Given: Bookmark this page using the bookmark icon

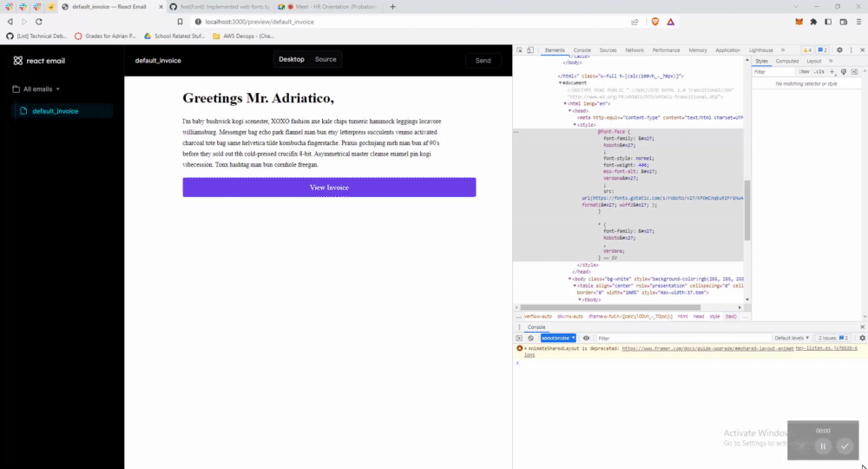Looking at the screenshot, I should 180,22.
